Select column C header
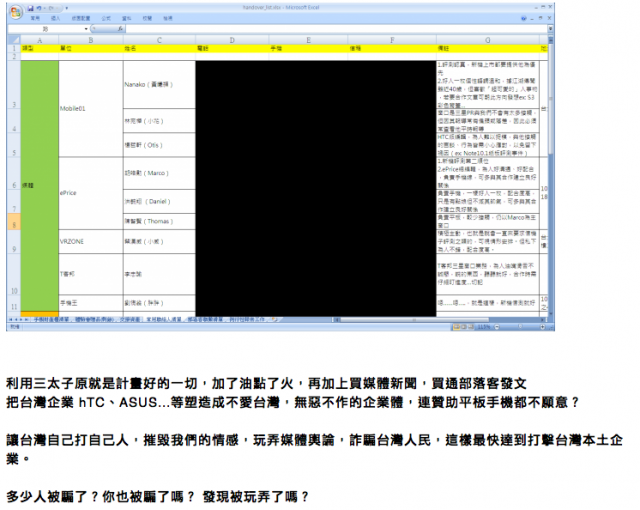 [x=159, y=40]
